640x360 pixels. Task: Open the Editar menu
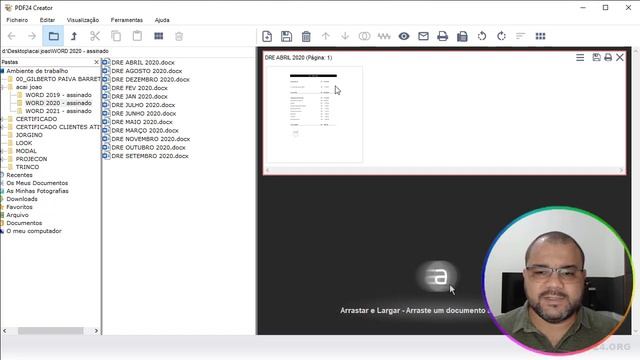[47, 20]
